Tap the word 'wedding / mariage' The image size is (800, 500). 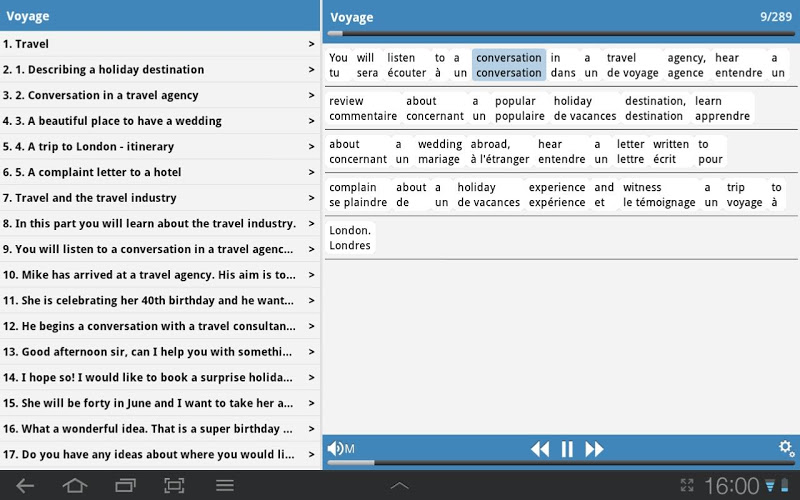point(439,152)
